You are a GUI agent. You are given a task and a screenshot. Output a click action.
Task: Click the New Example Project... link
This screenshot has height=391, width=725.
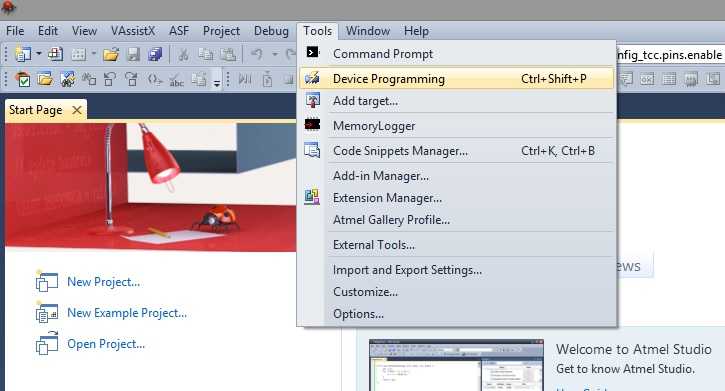(x=127, y=313)
